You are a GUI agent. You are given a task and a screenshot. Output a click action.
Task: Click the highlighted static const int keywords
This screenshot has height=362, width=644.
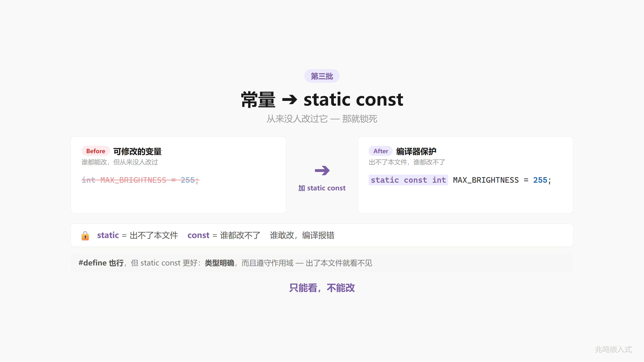pyautogui.click(x=408, y=180)
